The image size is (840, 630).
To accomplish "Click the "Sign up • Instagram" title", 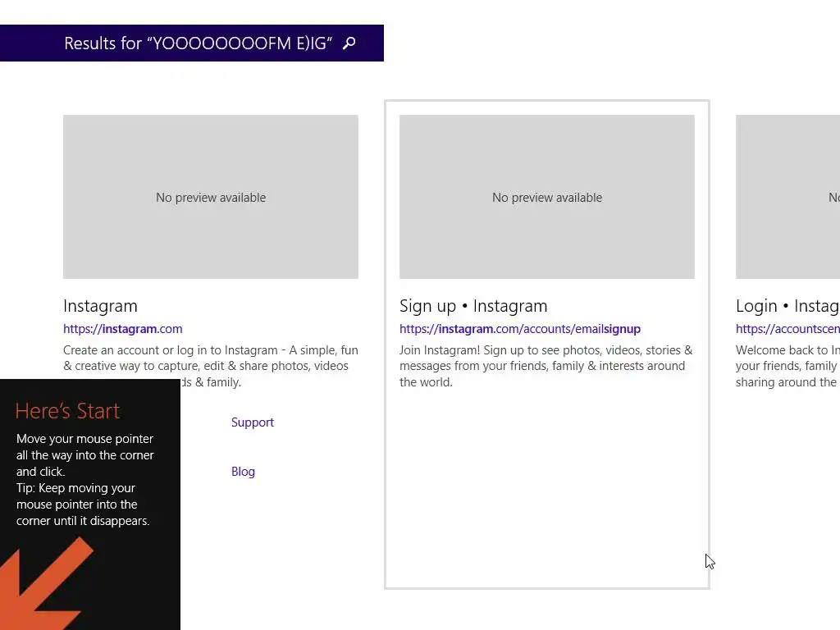I will (473, 306).
